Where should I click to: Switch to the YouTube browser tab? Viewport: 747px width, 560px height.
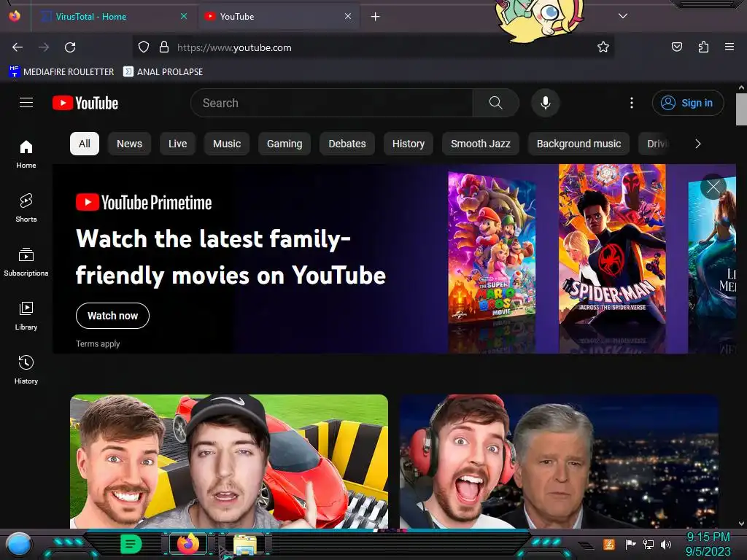pos(279,16)
